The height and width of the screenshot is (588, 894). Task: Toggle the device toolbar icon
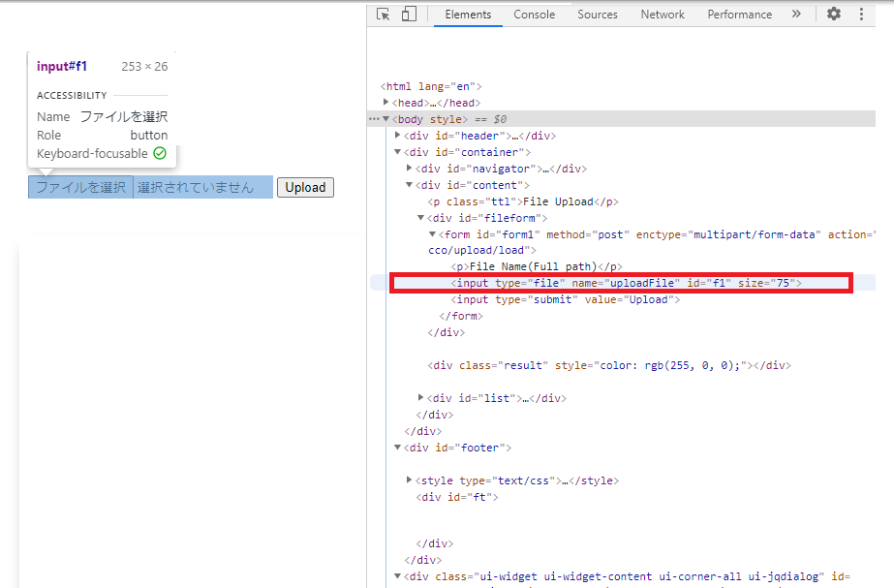pos(409,14)
